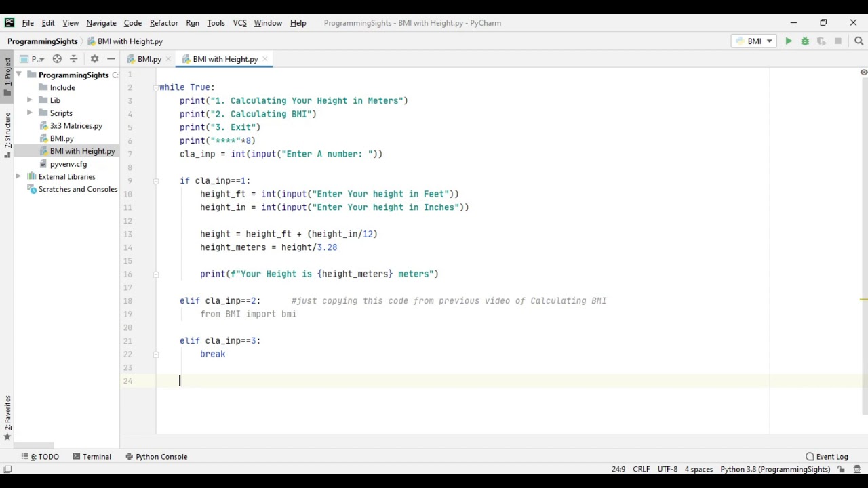Click the Stop process button
Viewport: 868px width, 488px height.
coord(838,41)
